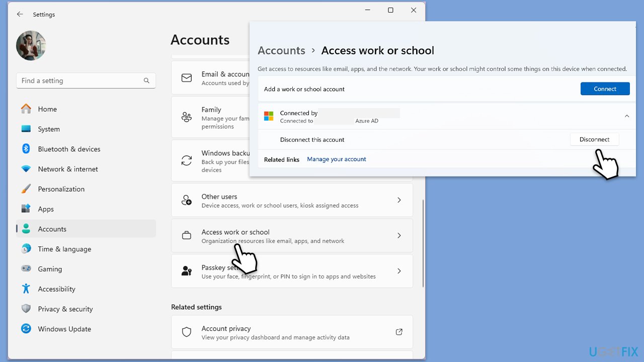Image resolution: width=644 pixels, height=362 pixels.
Task: Open Manage your account link
Action: [x=337, y=159]
